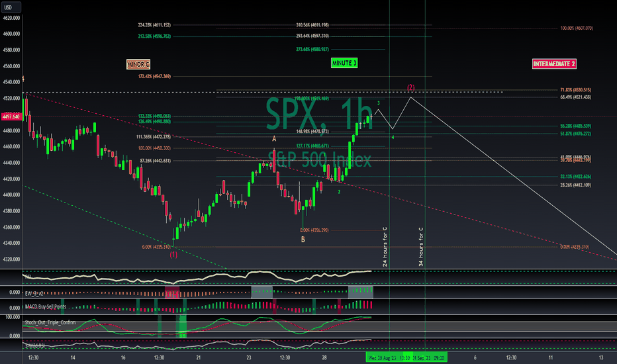Viewport: 617px width, 364px height.
Task: Click the 4400.000 price axis label
Action: click(x=11, y=195)
